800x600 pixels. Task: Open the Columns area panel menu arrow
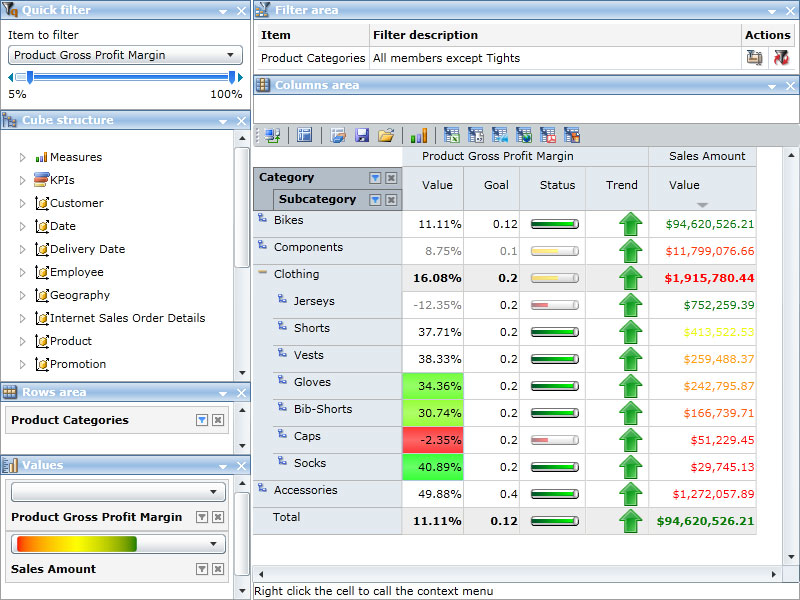tap(772, 86)
